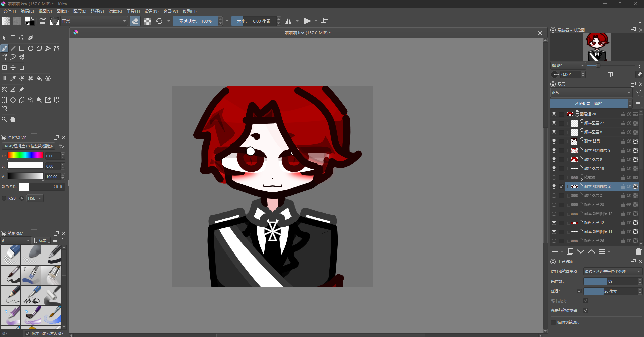Open 滤镜(R) menu
The width and height of the screenshot is (644, 337).
click(x=115, y=11)
